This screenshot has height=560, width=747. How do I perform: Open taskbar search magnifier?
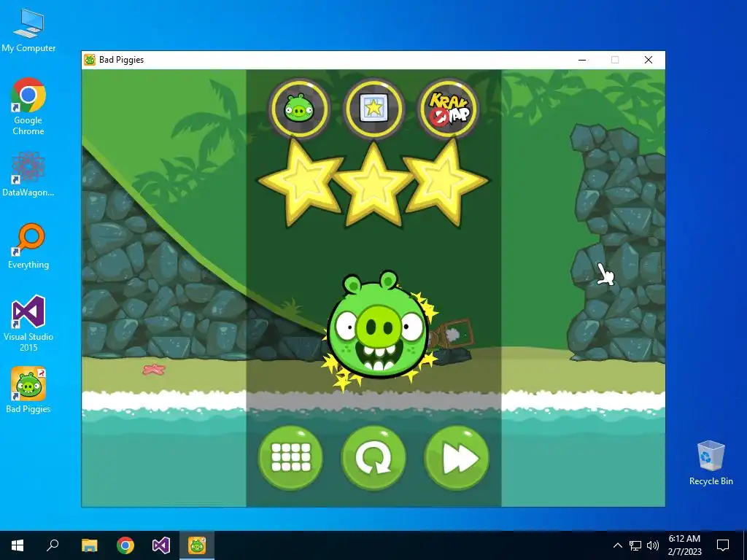coord(53,545)
